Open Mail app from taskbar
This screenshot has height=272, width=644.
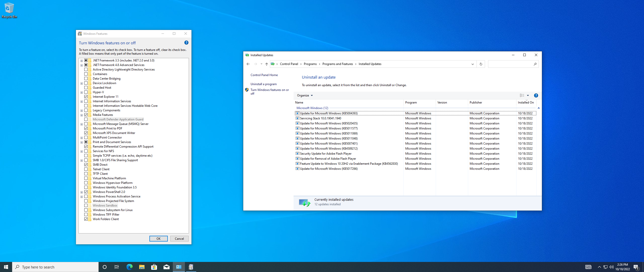(x=166, y=267)
